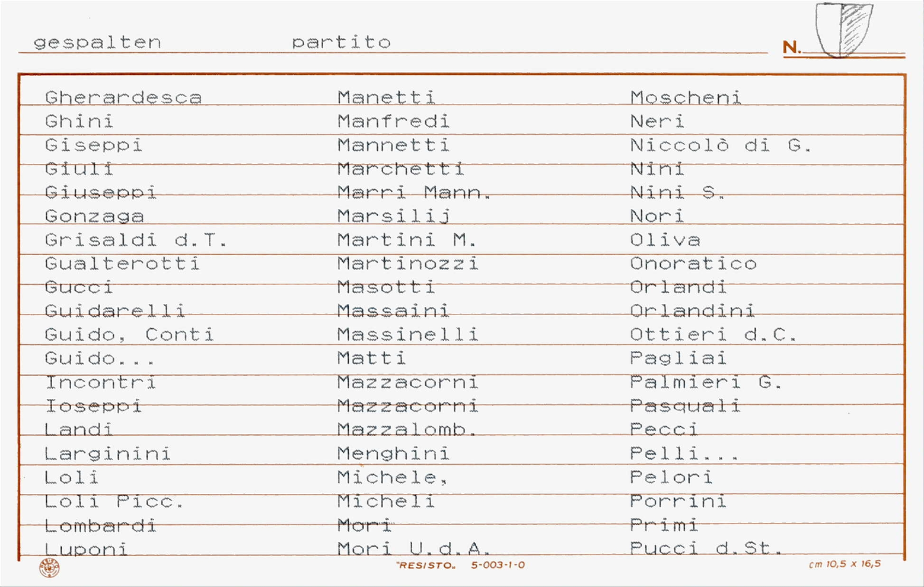Select the name Moscheni
924x587 pixels.
pyautogui.click(x=686, y=97)
